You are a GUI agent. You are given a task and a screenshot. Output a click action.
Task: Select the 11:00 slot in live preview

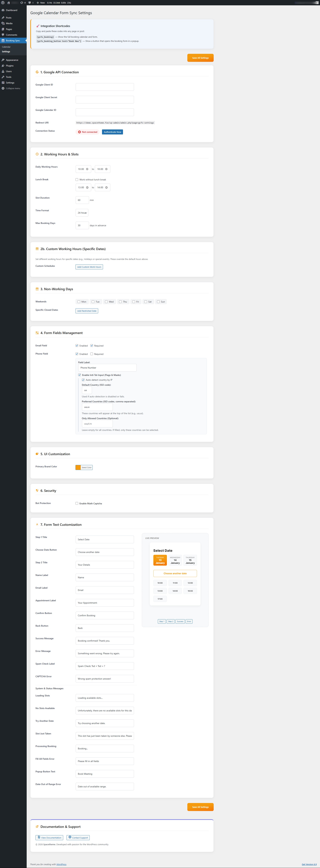point(175,583)
